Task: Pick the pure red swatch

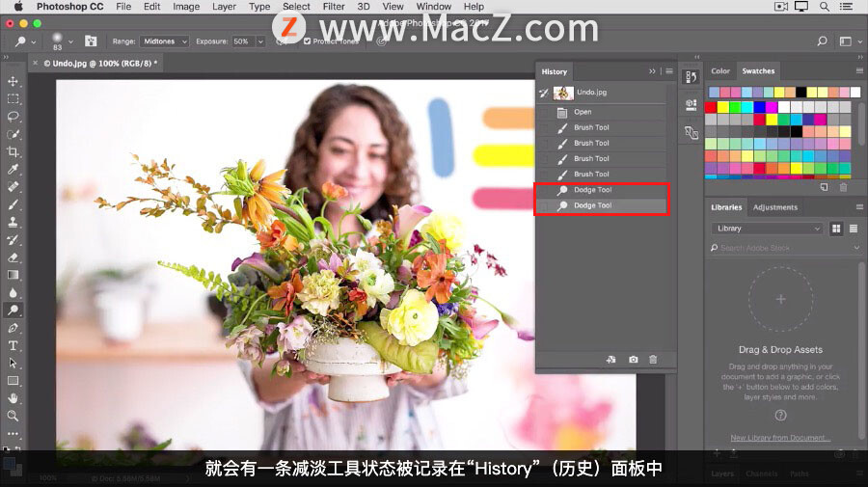Action: point(712,107)
